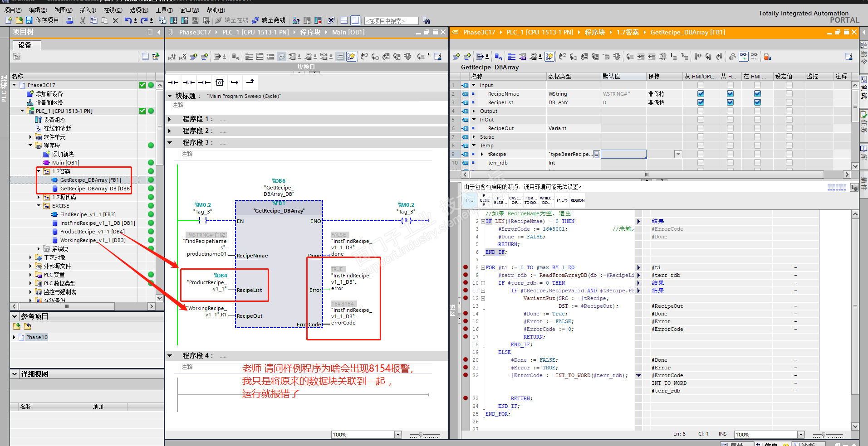Viewport: 868px width, 446px height.
Task: Open the 在线(O) menu
Action: [x=113, y=10]
